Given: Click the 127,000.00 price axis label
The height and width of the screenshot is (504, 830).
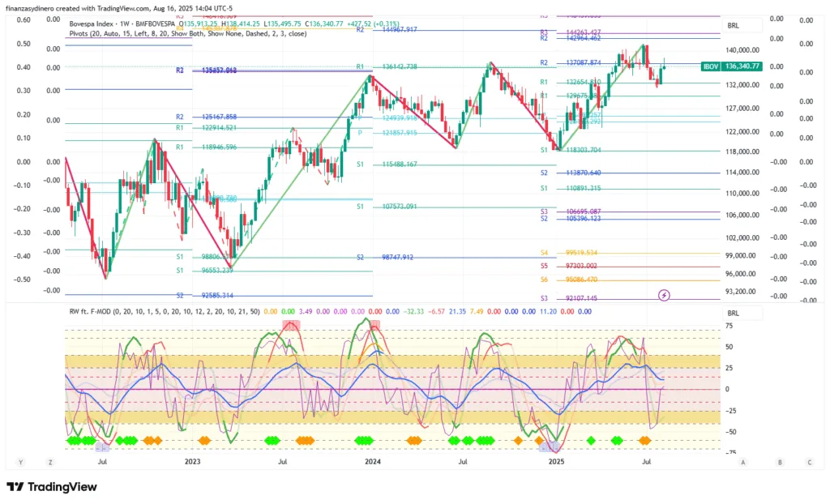Looking at the screenshot, I should pos(742,109).
